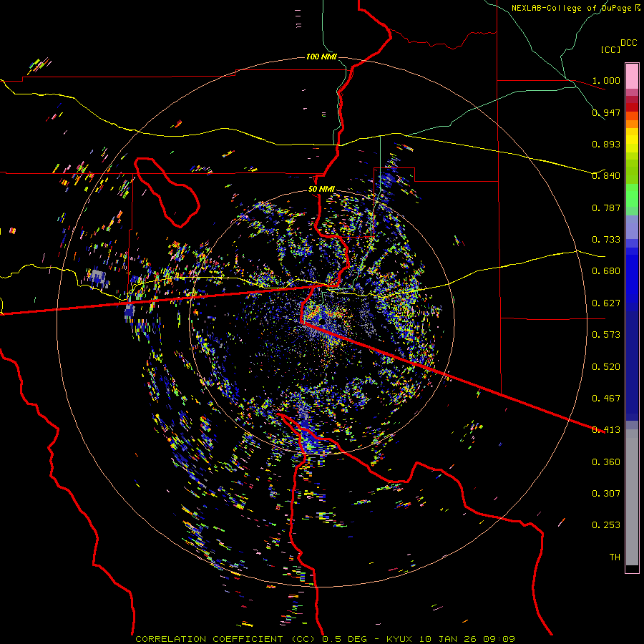Viewport: 644px width, 644px height.
Task: Click the 0.947 scale value
Action: click(606, 112)
